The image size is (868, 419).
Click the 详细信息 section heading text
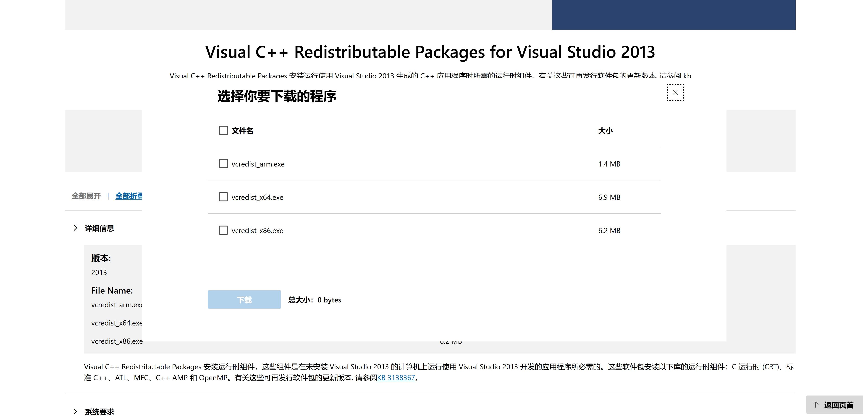pyautogui.click(x=100, y=228)
